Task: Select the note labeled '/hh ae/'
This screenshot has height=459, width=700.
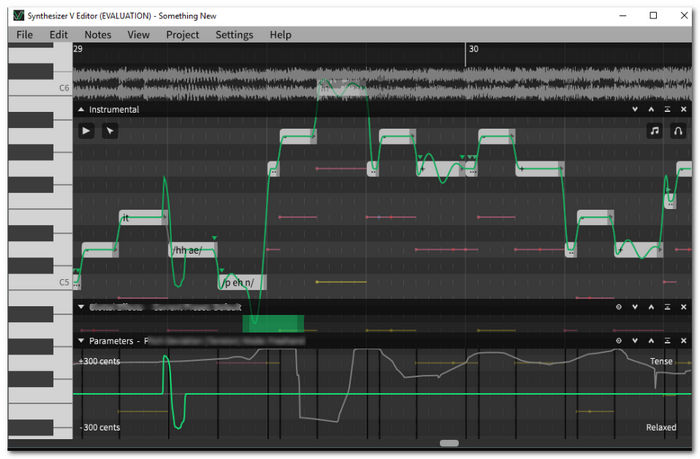Action: [193, 250]
